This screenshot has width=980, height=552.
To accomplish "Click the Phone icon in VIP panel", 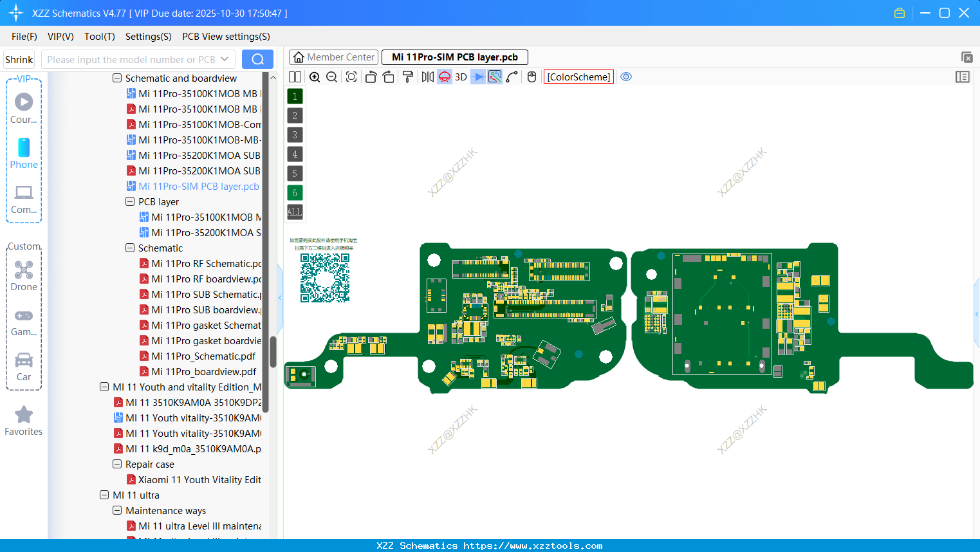I will coord(24,151).
